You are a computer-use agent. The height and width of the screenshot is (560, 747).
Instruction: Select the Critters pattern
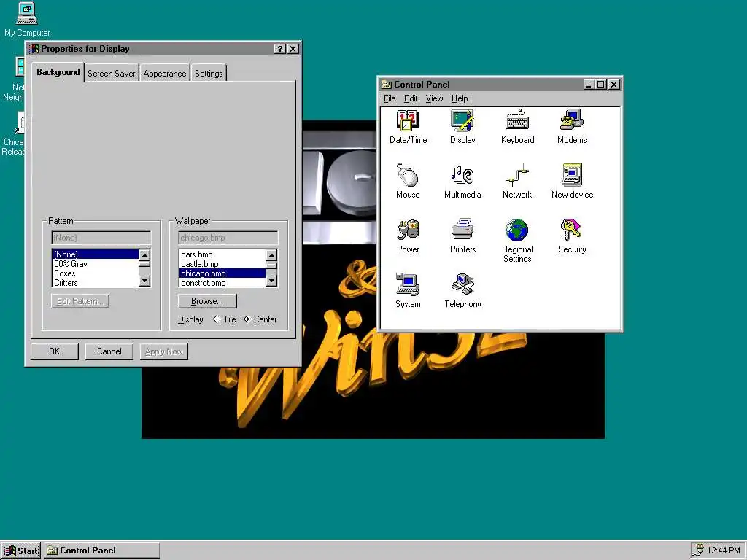coord(95,282)
